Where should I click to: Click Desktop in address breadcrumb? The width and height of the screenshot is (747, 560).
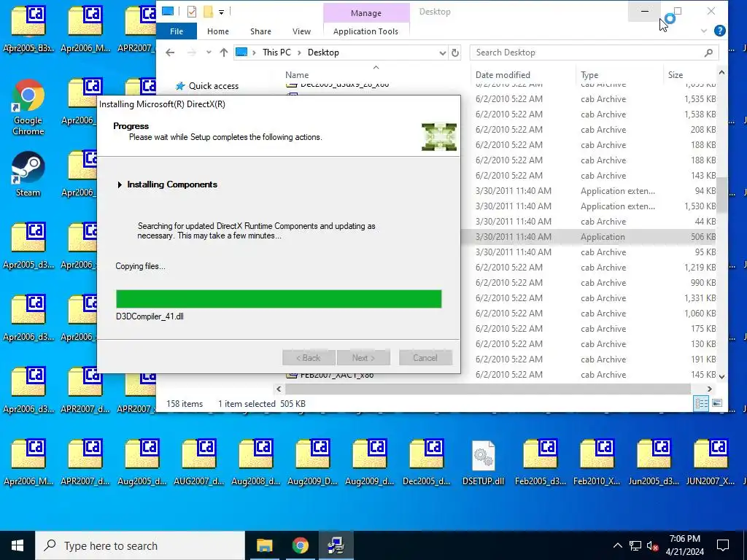[x=323, y=52]
